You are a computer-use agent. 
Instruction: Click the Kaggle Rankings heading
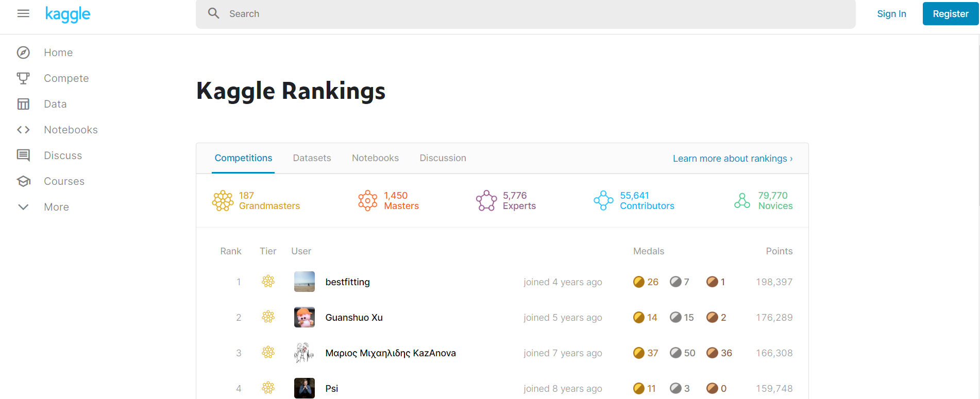pos(291,91)
